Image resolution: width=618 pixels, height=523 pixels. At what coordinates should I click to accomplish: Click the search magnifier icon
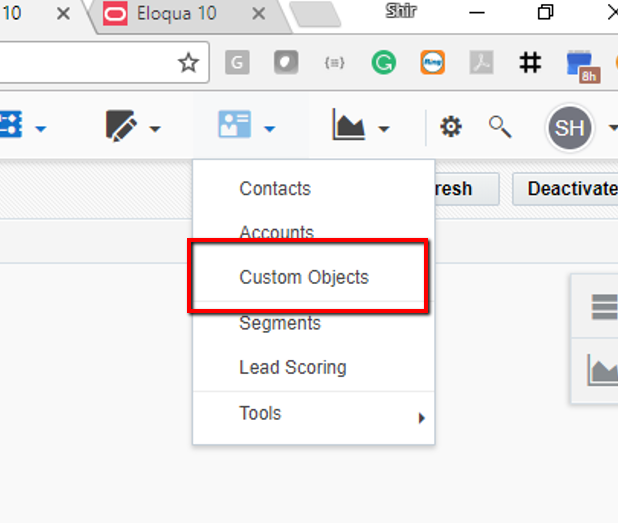(x=500, y=127)
